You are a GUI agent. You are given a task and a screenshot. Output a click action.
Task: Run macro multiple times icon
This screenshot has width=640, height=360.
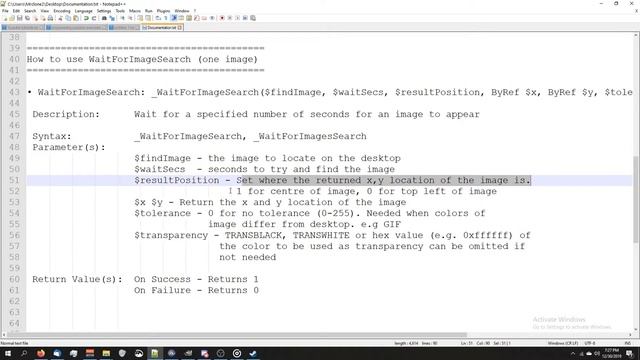pos(245,18)
